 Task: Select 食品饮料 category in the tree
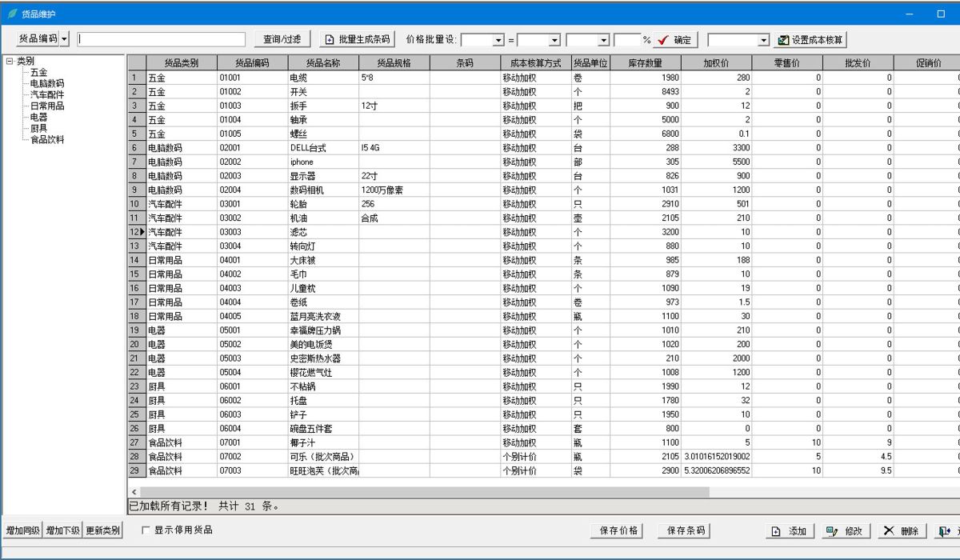click(47, 139)
